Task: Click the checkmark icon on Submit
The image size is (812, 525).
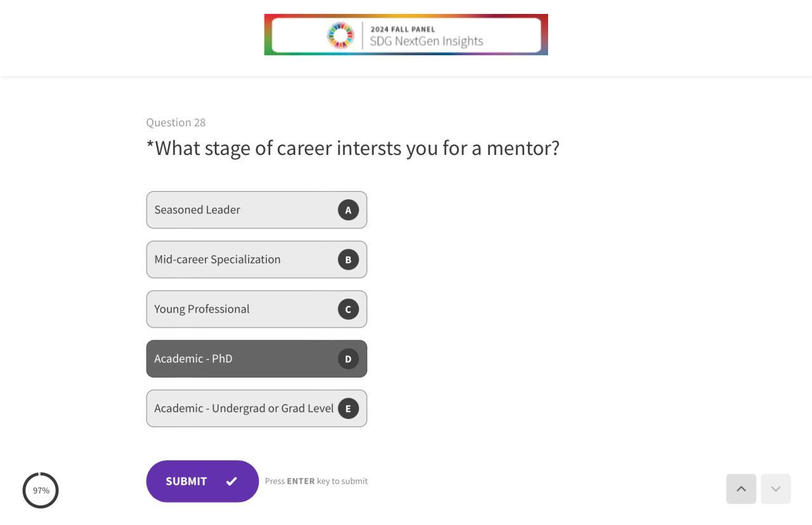Action: click(x=232, y=481)
